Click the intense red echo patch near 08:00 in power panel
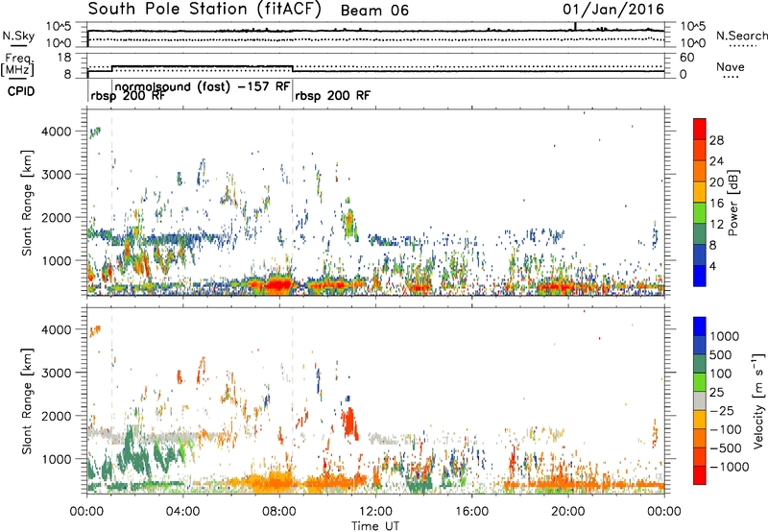Screen dimensions: 768x532 pos(277,284)
